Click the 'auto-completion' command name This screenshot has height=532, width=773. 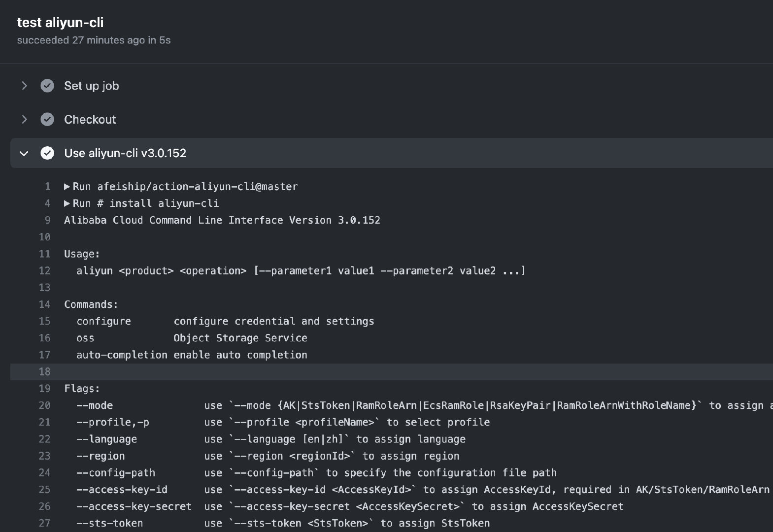122,355
